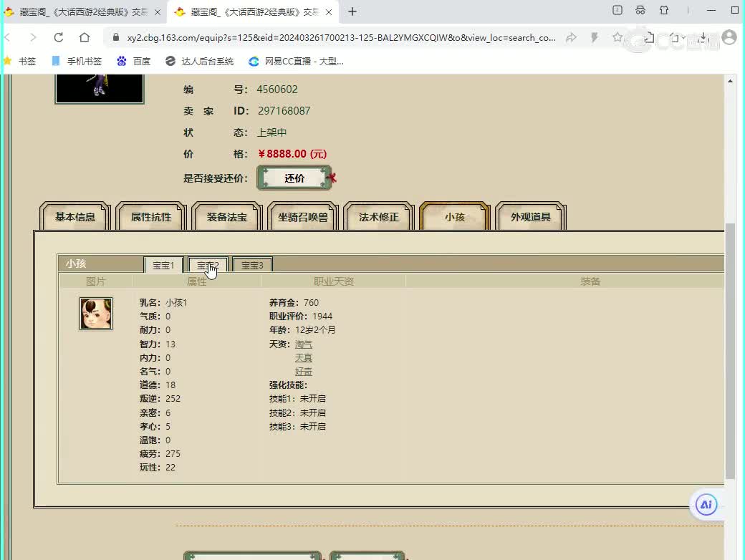
Task: Click the 装备 column header
Action: coord(590,281)
